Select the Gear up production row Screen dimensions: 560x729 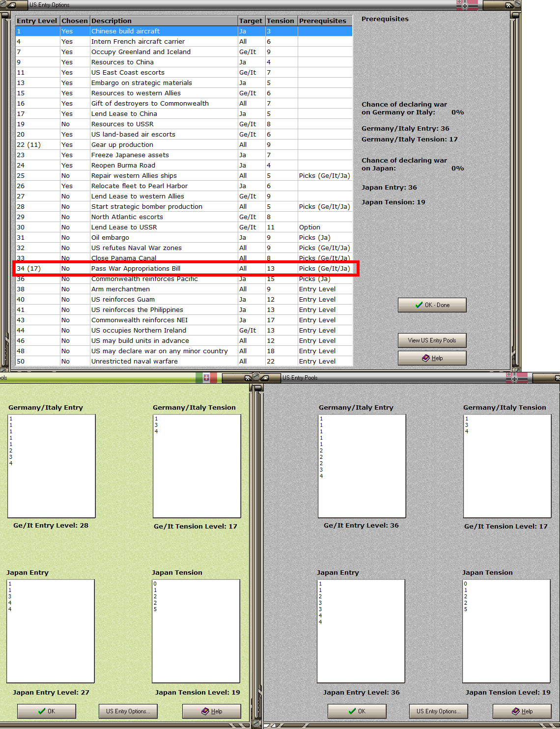[x=184, y=144]
